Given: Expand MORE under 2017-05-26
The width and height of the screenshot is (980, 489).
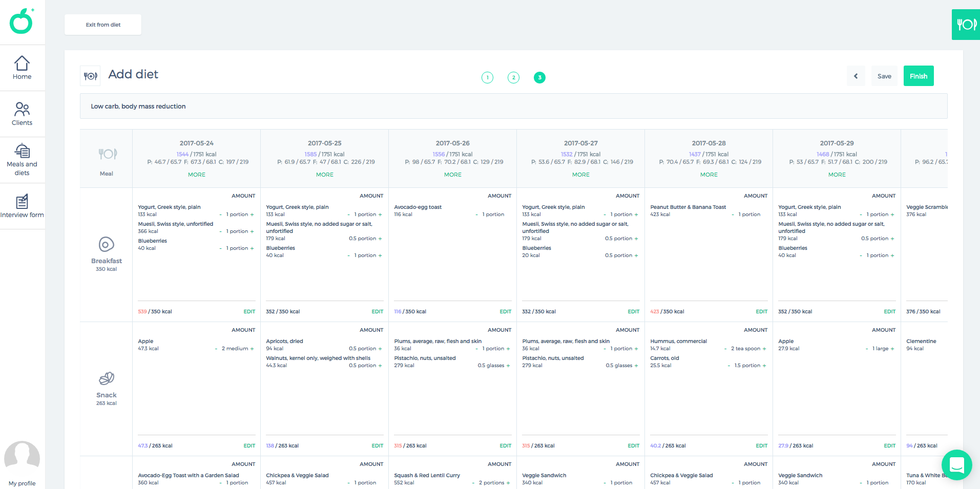Looking at the screenshot, I should point(453,175).
